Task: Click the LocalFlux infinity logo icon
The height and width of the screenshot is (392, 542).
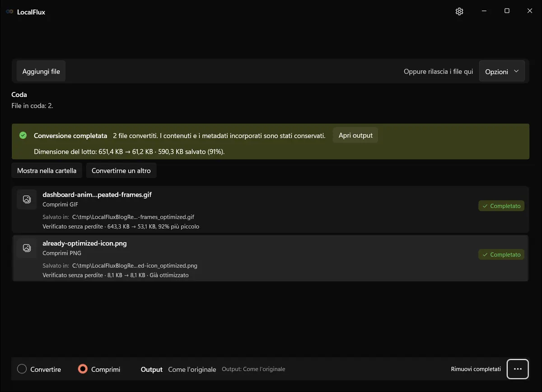Action: point(9,12)
